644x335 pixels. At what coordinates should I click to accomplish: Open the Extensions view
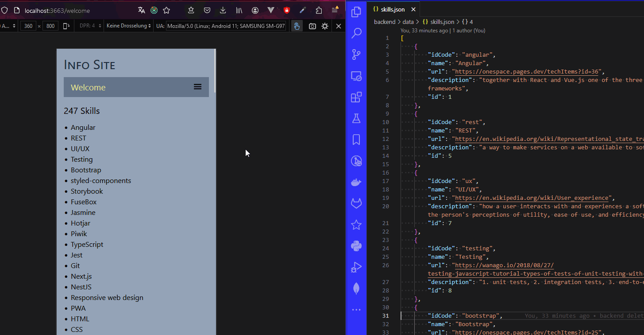pos(356,97)
